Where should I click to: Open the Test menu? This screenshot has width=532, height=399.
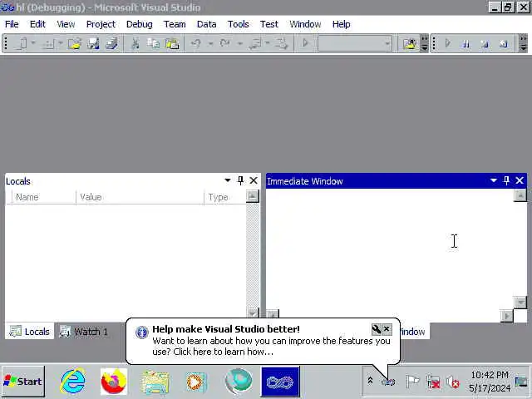pyautogui.click(x=269, y=24)
